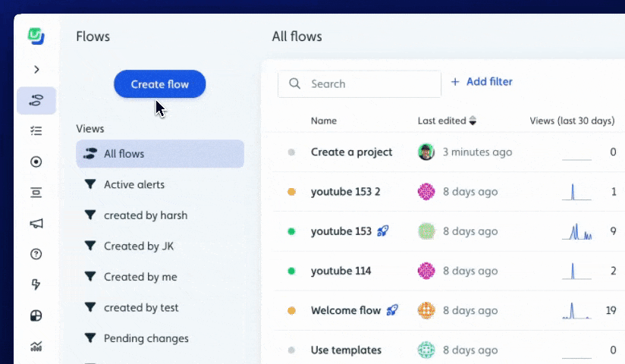Click the 'Flows' sidebar panel heading
This screenshot has width=625, height=364.
[93, 36]
